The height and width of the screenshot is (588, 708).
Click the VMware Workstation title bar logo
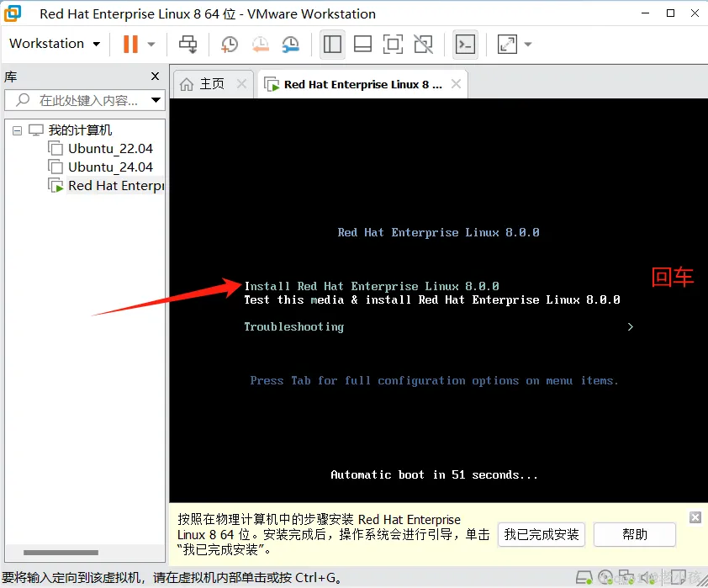[12, 13]
